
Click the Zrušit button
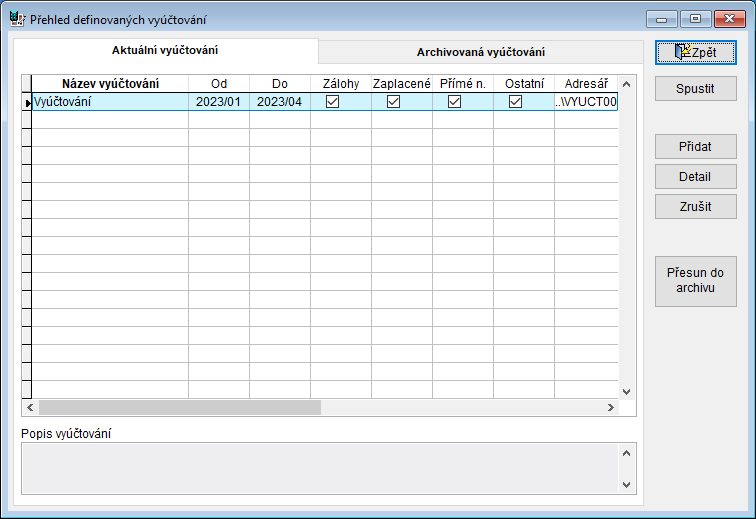[695, 206]
